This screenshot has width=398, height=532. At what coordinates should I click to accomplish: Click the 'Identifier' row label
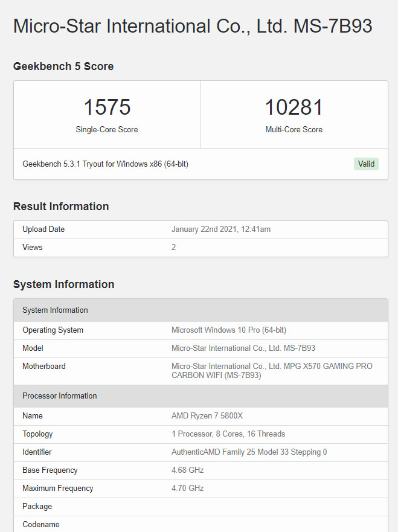[x=37, y=452]
